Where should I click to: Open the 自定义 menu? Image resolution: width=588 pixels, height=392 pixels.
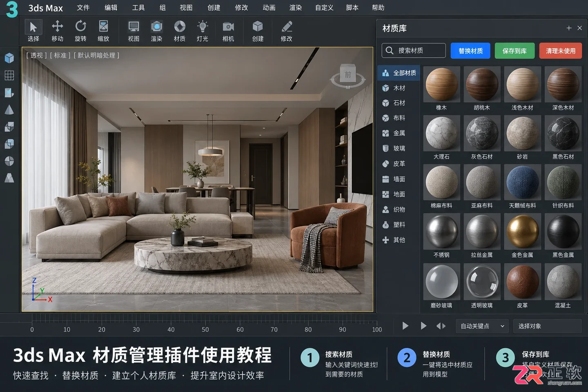click(x=324, y=8)
